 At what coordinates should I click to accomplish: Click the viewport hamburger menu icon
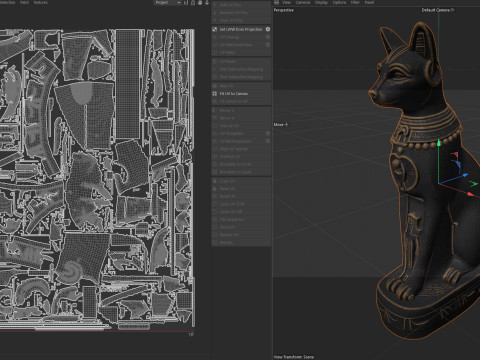(x=276, y=2)
